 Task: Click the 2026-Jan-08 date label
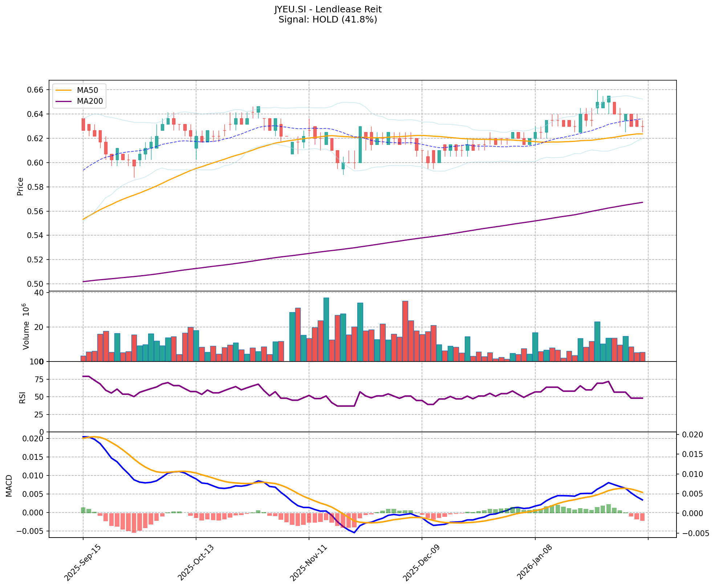(x=534, y=563)
